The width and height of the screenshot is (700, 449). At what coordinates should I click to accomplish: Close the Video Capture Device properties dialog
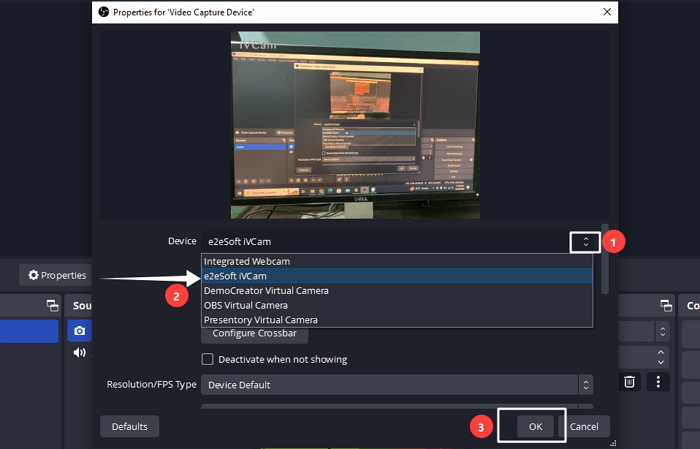click(x=607, y=12)
